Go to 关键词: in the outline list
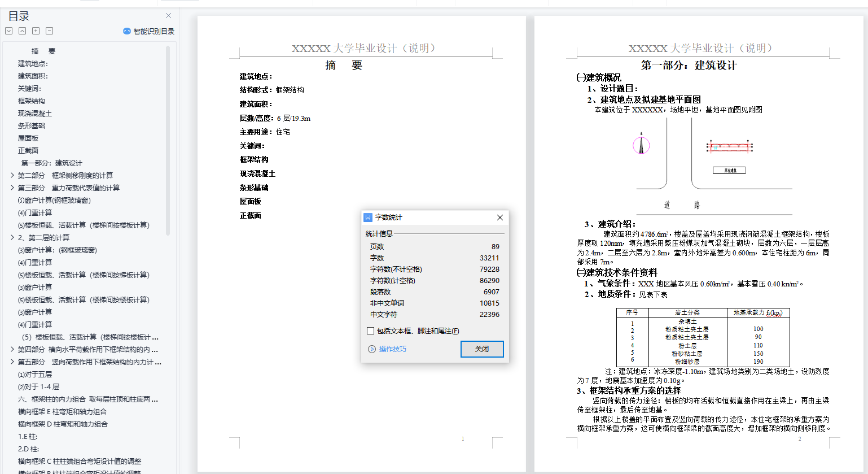 click(30, 88)
